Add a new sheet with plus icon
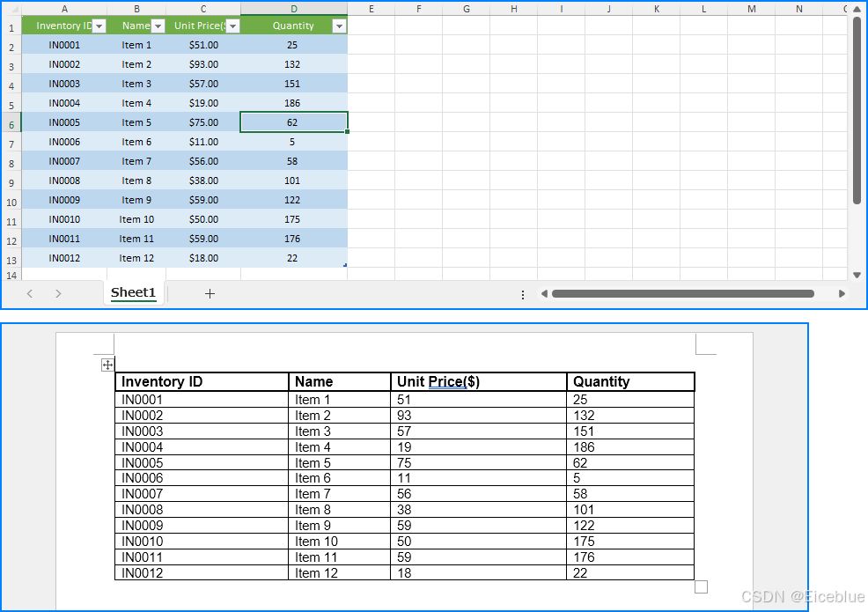The width and height of the screenshot is (868, 612). coord(210,293)
